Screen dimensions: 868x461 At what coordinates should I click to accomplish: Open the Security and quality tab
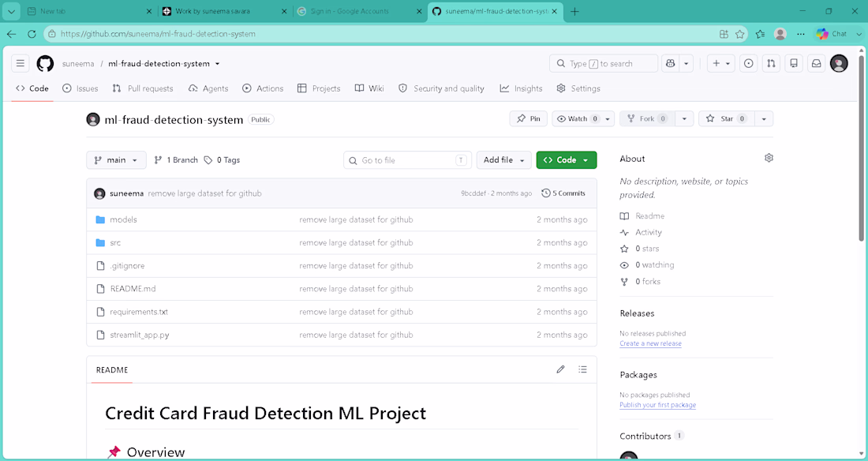pos(441,88)
